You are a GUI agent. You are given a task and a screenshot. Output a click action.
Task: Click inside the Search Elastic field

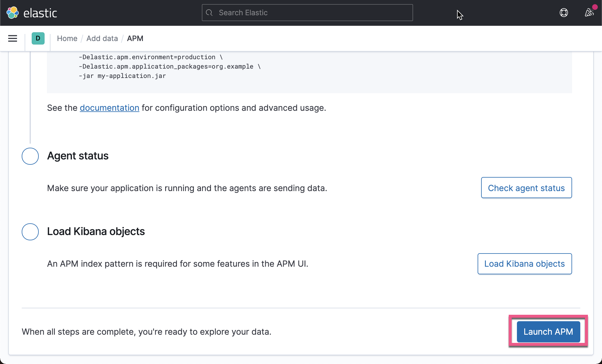[x=307, y=13]
